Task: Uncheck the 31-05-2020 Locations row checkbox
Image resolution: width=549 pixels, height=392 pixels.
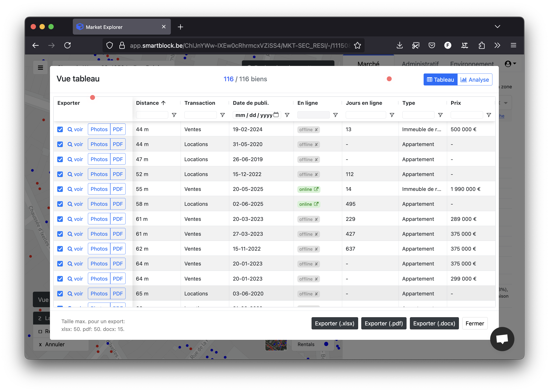Action: point(60,144)
